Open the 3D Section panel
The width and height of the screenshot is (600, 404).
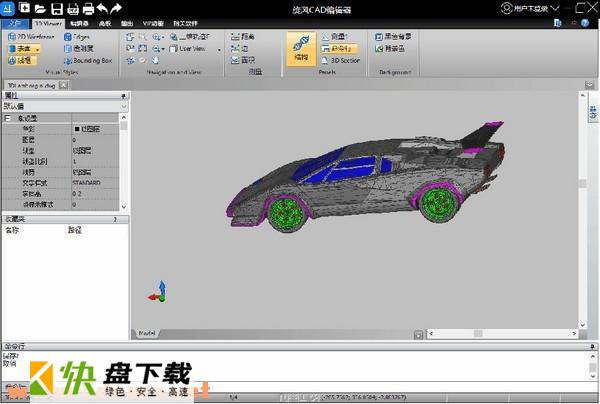pos(341,60)
